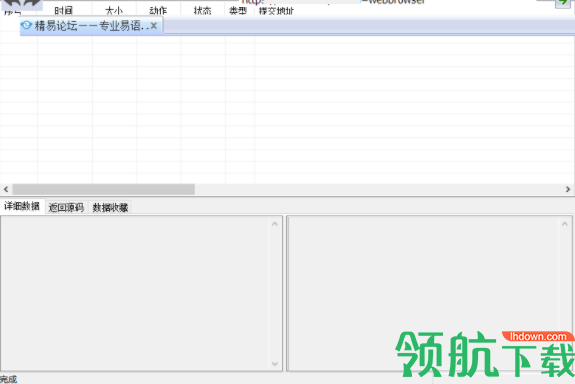575x384 pixels.
Task: Click the 状态 column header
Action: coord(202,11)
